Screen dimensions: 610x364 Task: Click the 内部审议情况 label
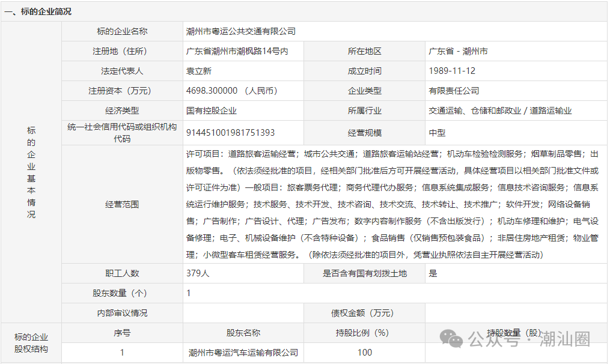(122, 313)
